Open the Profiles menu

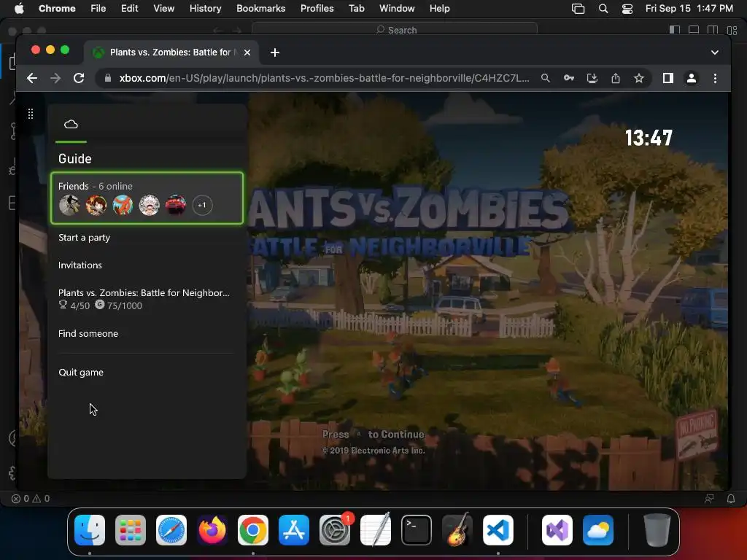pyautogui.click(x=317, y=9)
